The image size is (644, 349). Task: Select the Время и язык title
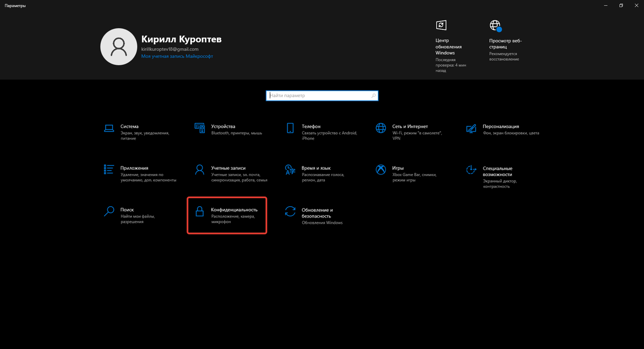[316, 168]
